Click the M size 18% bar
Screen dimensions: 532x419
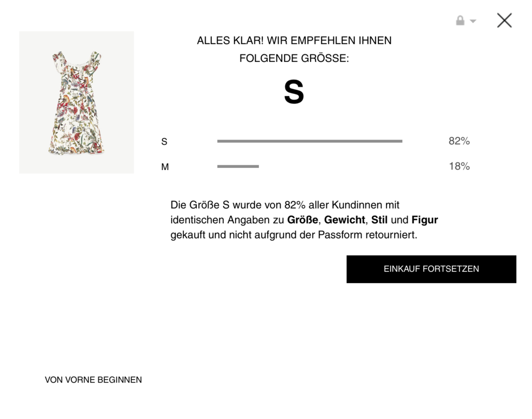tap(238, 166)
